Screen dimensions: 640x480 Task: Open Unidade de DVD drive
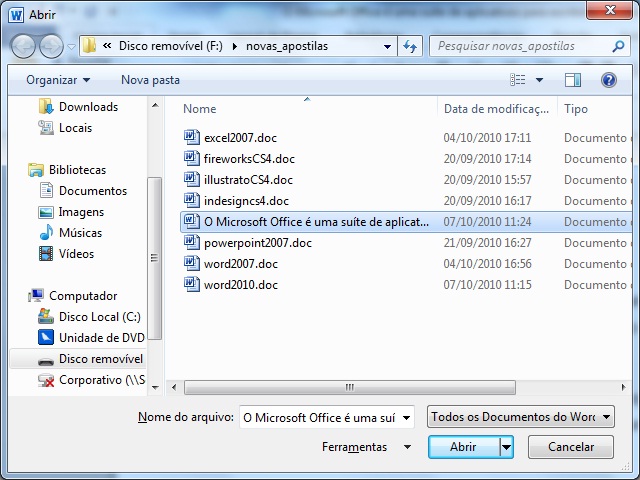[45, 338]
